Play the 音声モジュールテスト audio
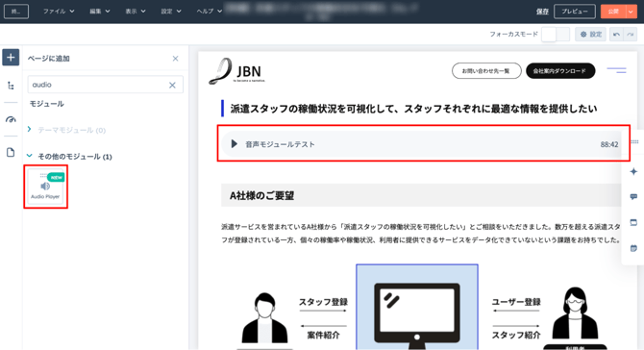 tap(235, 144)
